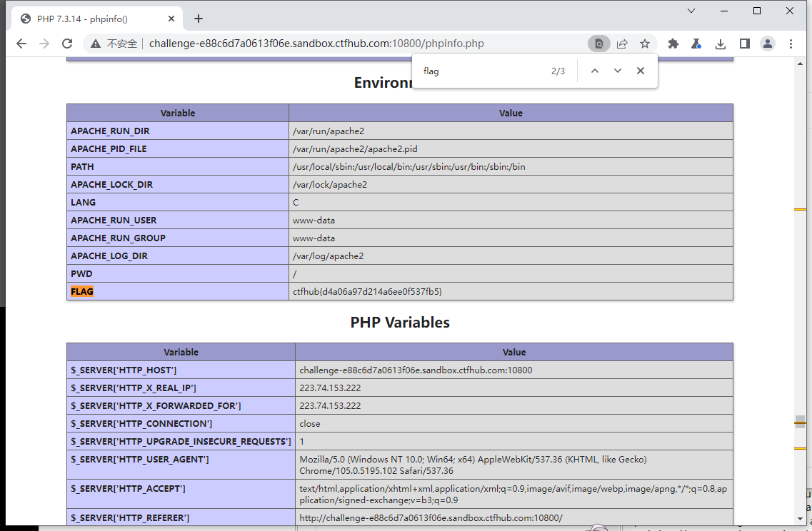The image size is (812, 531).
Task: Close the find bar
Action: coord(641,71)
